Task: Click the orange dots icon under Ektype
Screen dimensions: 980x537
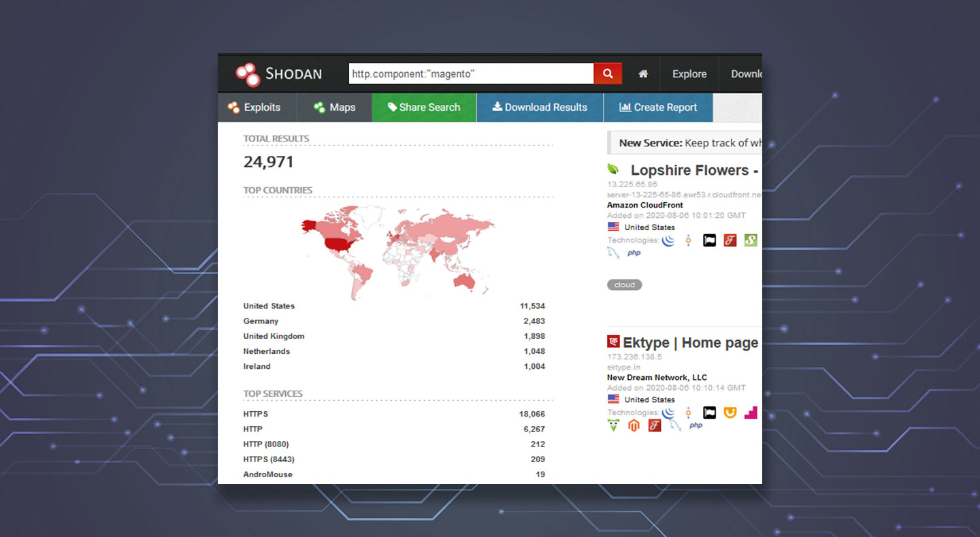Action: click(x=689, y=412)
